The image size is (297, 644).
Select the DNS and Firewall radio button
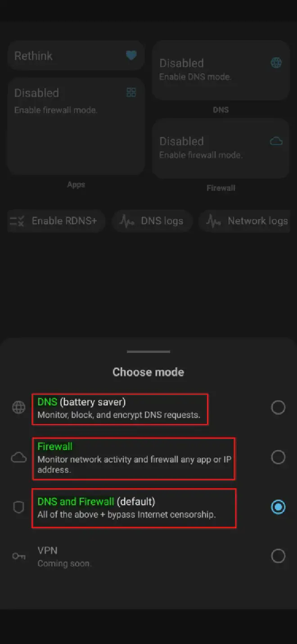278,507
